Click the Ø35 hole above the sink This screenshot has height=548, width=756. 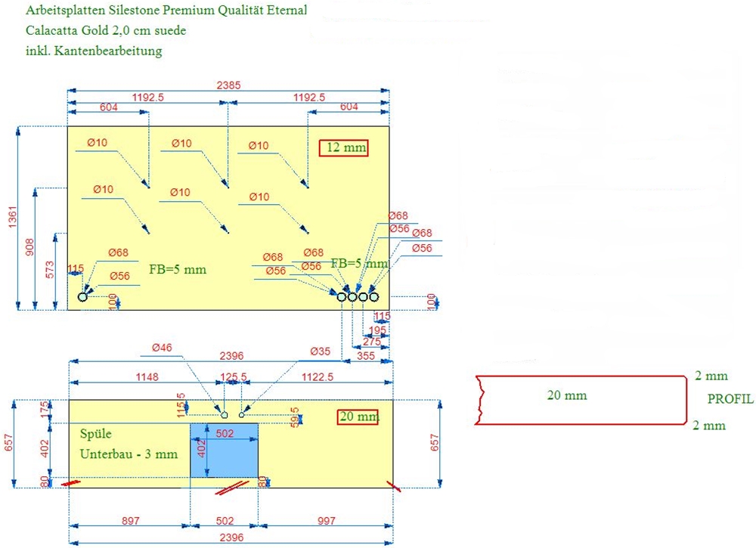pos(242,414)
